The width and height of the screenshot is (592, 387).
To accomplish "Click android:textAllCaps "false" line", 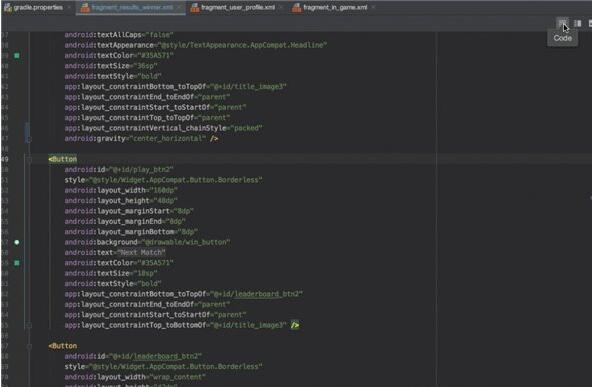I will click(119, 35).
